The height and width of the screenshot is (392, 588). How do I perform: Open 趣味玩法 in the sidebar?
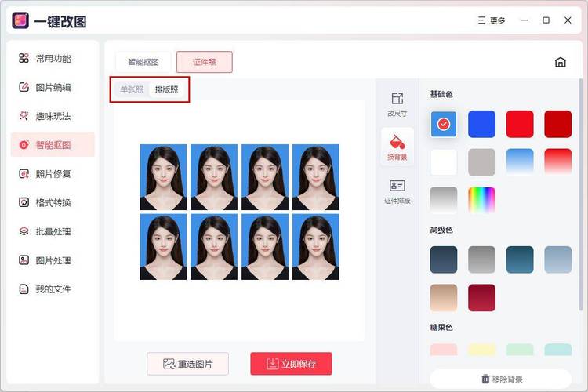(53, 116)
